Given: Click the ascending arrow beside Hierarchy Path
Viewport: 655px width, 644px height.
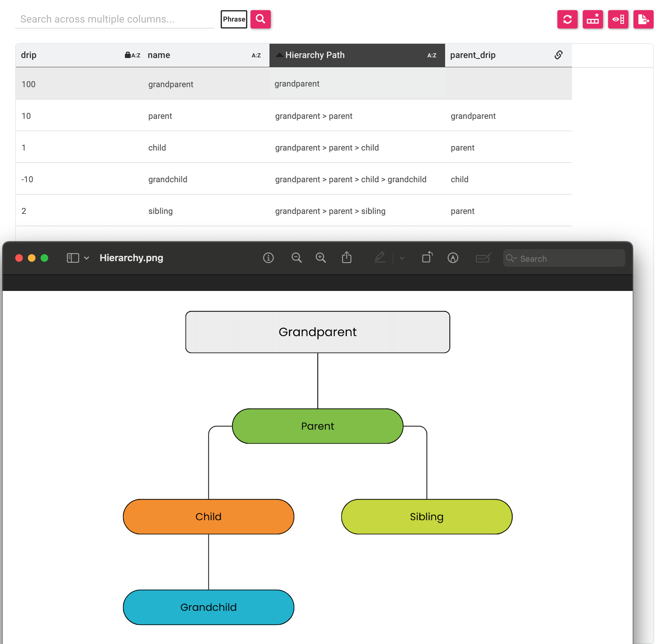Looking at the screenshot, I should (x=279, y=55).
